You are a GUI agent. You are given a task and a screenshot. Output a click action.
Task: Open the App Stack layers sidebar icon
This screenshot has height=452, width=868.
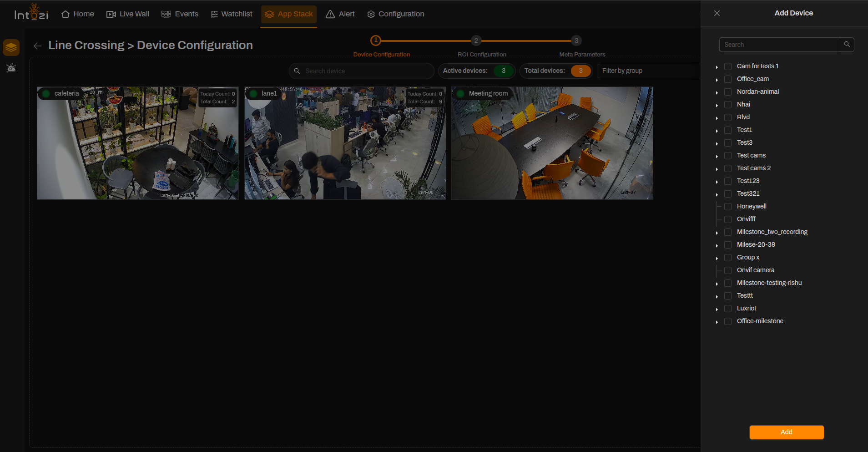tap(11, 47)
